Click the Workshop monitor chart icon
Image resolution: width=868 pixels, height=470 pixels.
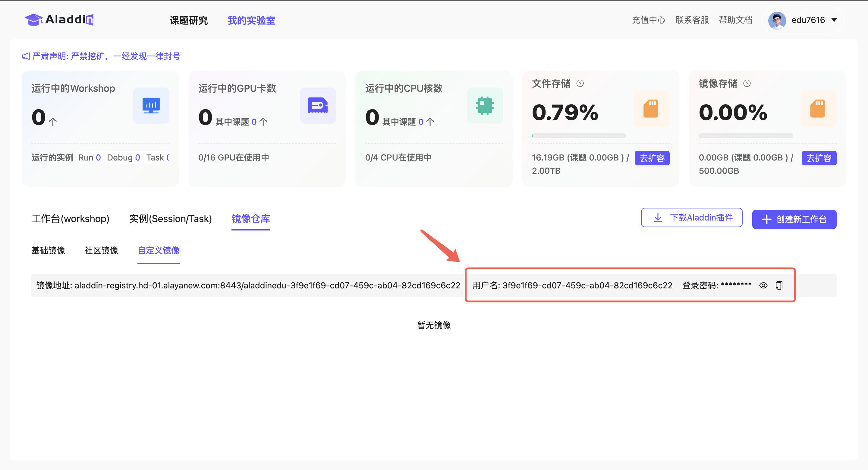[151, 106]
